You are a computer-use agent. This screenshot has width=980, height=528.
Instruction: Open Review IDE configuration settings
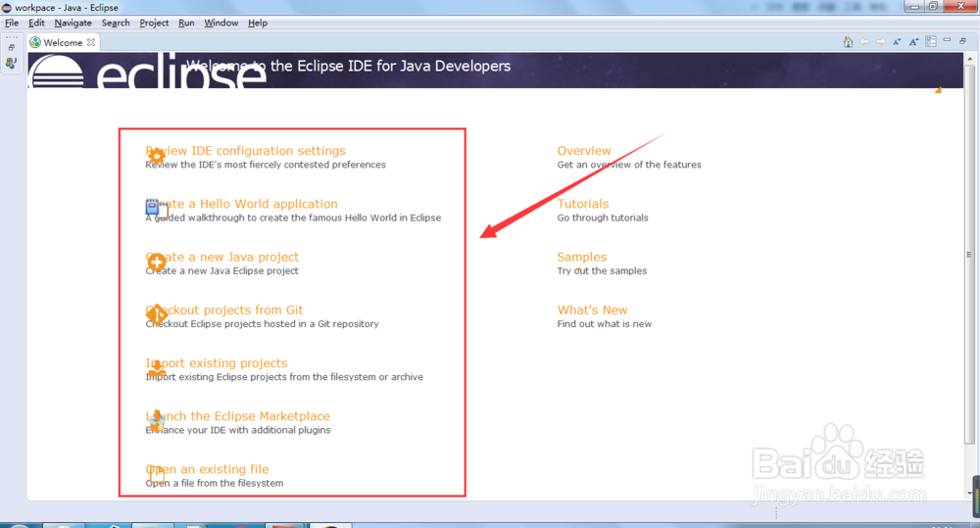(246, 151)
